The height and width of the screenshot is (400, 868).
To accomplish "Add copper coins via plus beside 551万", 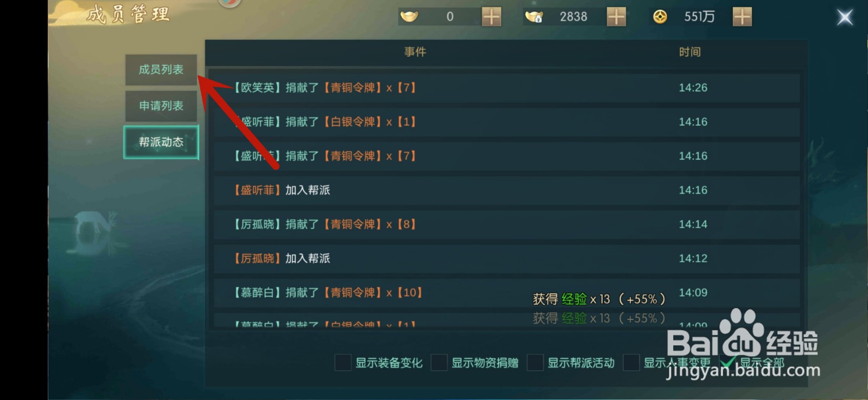I will coord(742,17).
